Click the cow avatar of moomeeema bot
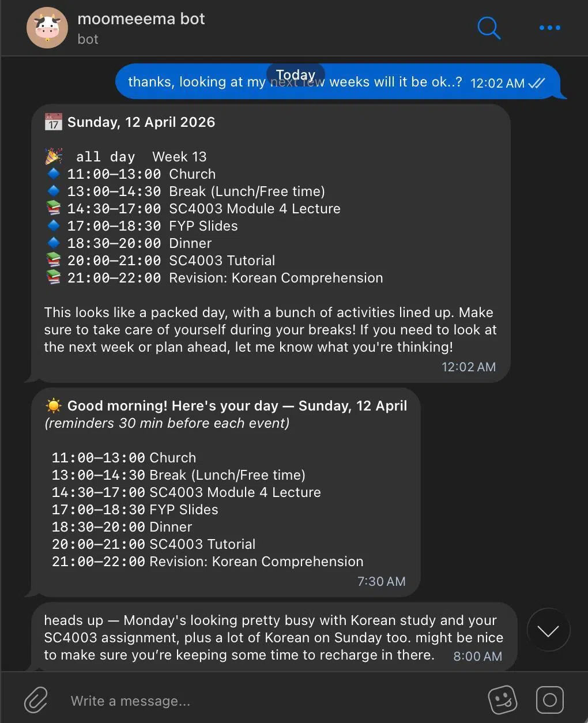The image size is (588, 723). (x=47, y=28)
